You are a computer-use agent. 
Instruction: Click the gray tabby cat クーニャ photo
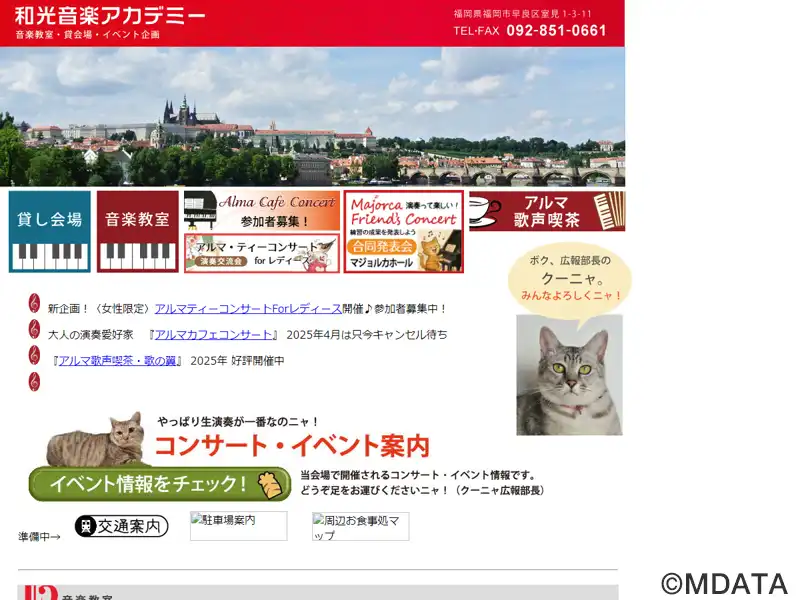(x=569, y=375)
